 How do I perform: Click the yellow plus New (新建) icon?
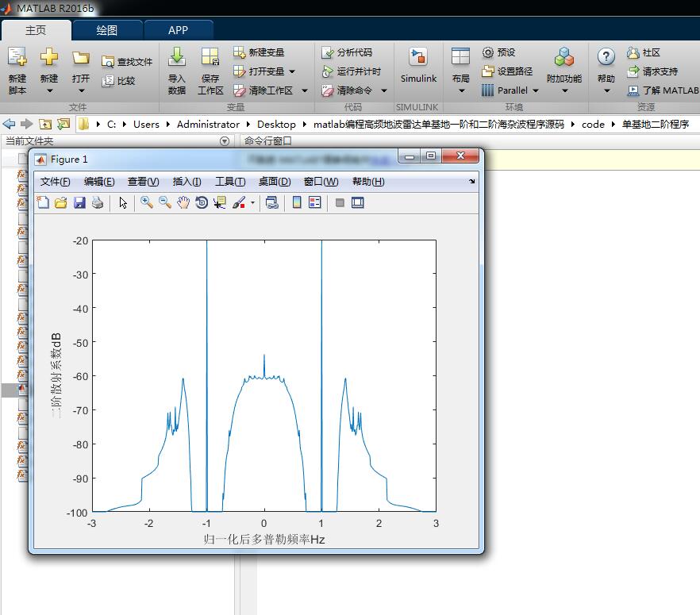click(48, 57)
